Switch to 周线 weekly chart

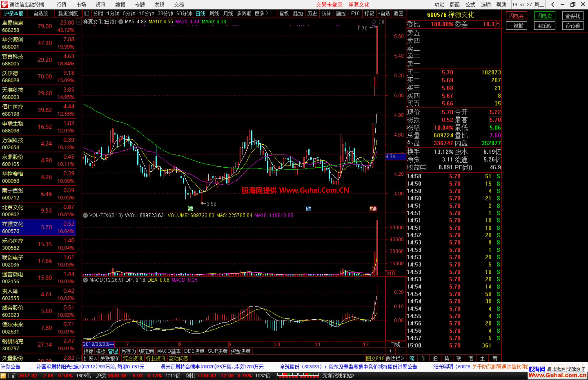click(x=214, y=13)
